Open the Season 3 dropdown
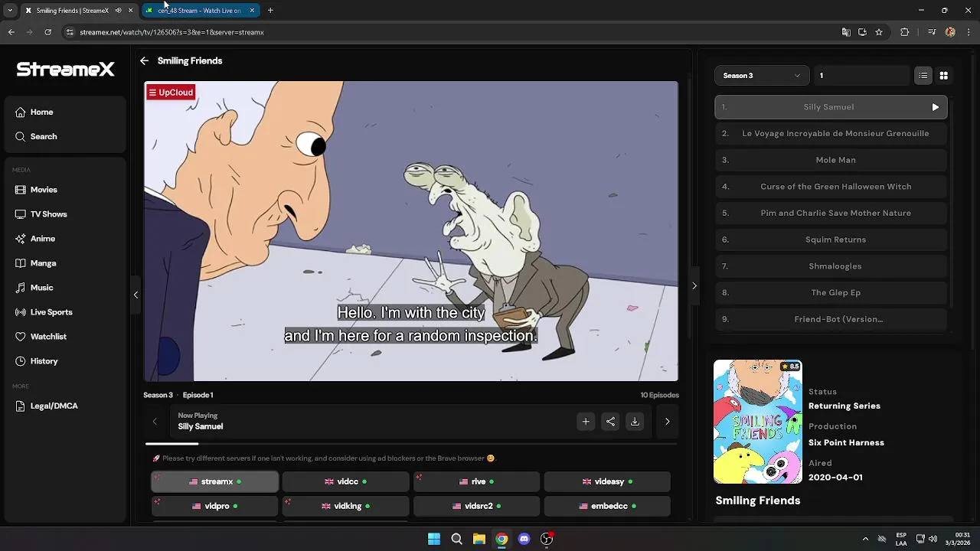Viewport: 980px width, 551px height. (x=762, y=76)
